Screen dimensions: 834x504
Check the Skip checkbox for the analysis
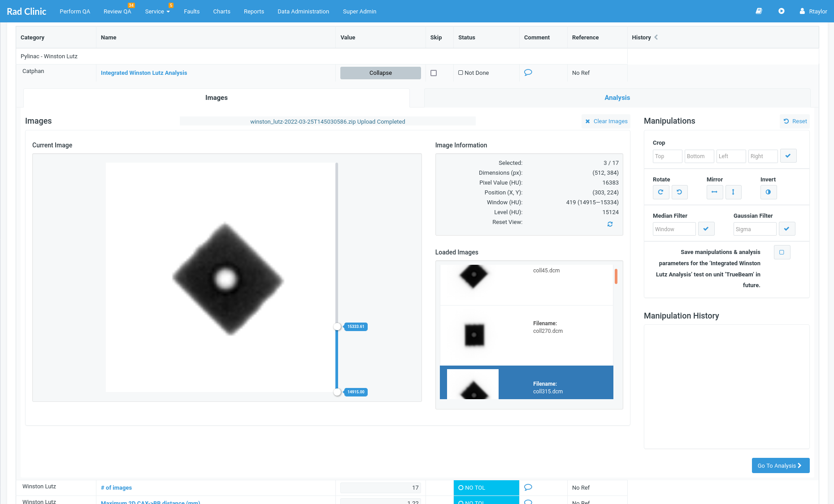433,73
